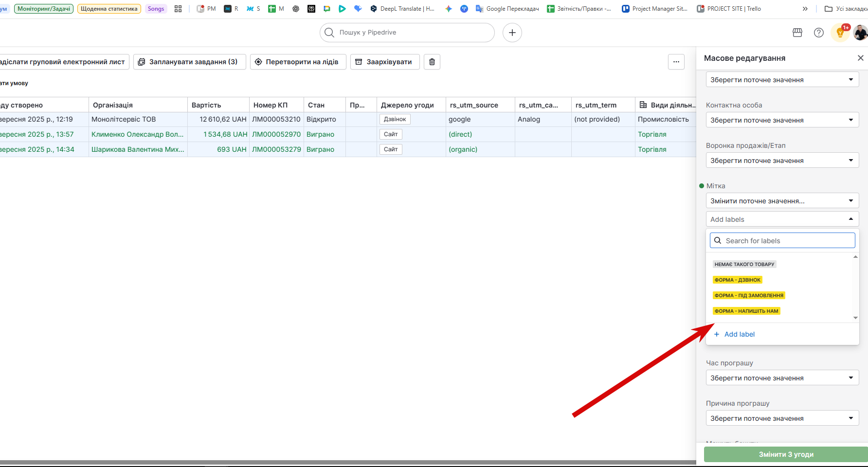Sort by the Вартість column header

point(218,105)
